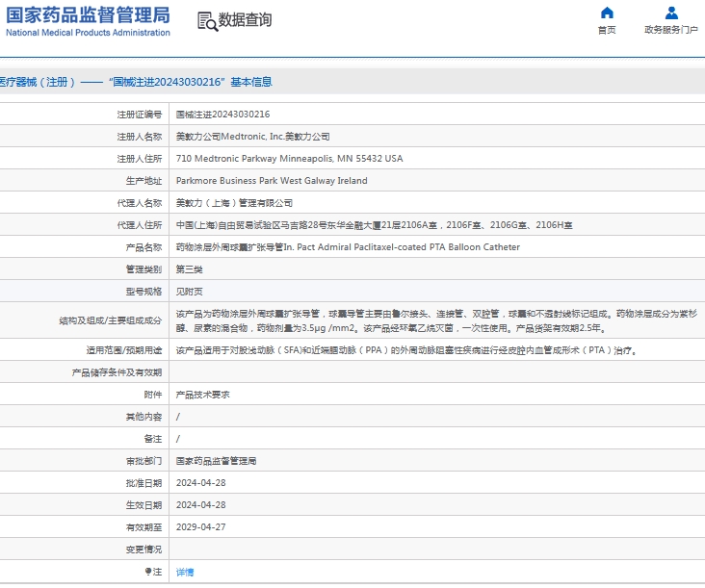Click the 其他内容 label cell
This screenshot has height=588, width=705.
[85, 417]
